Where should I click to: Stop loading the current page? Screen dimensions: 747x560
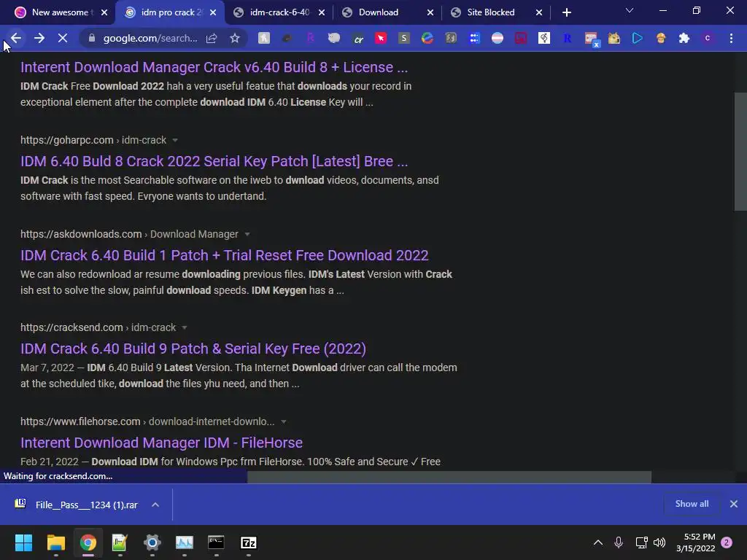coord(63,38)
